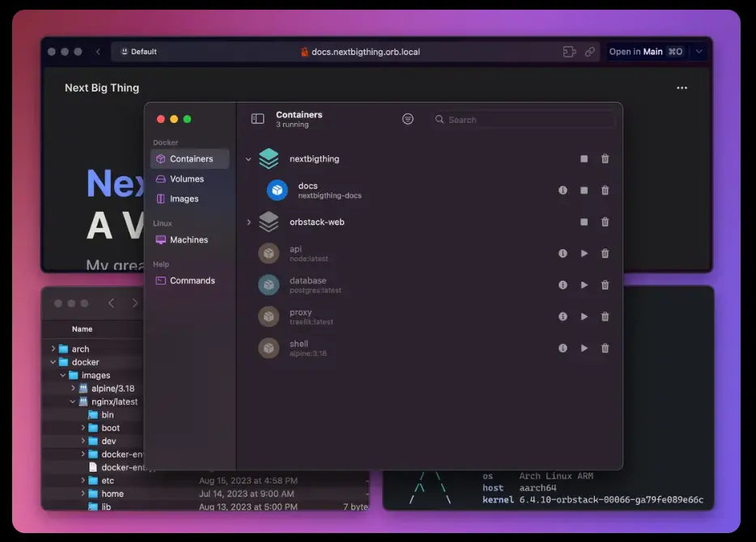
Task: Expand the orbstack-web group
Action: coord(248,222)
